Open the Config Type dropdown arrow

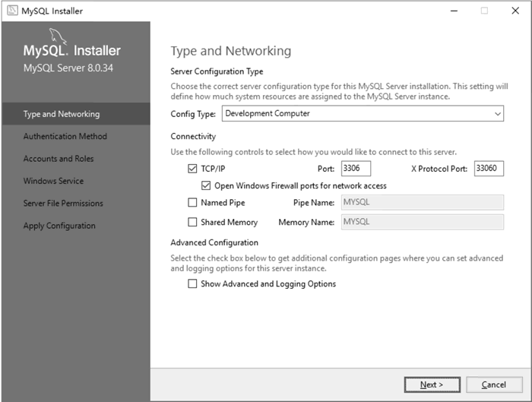(497, 114)
